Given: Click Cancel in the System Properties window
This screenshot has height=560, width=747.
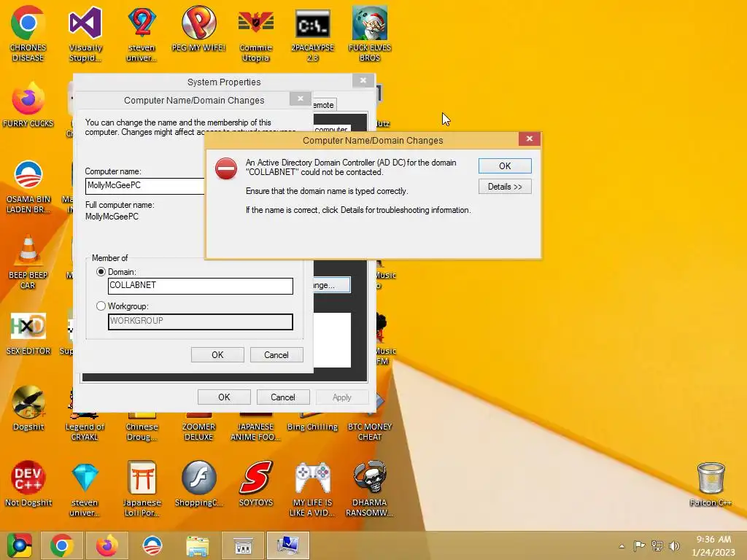Looking at the screenshot, I should tap(283, 397).
